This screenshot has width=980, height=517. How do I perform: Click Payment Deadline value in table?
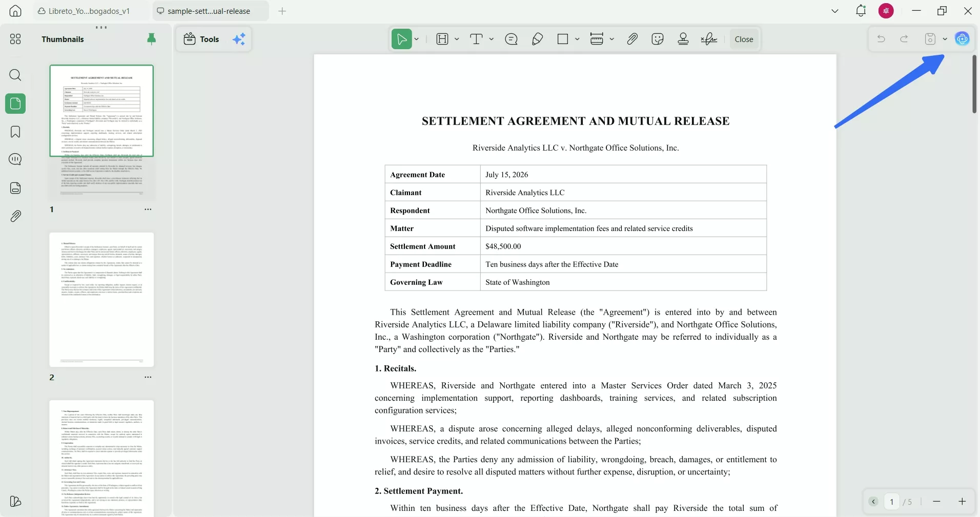[x=552, y=264]
